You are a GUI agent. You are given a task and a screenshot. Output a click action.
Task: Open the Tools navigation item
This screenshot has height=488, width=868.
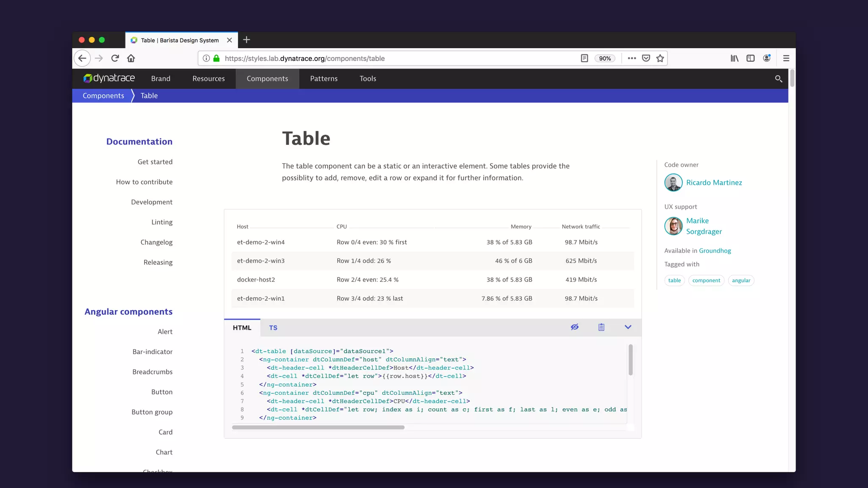(x=368, y=79)
